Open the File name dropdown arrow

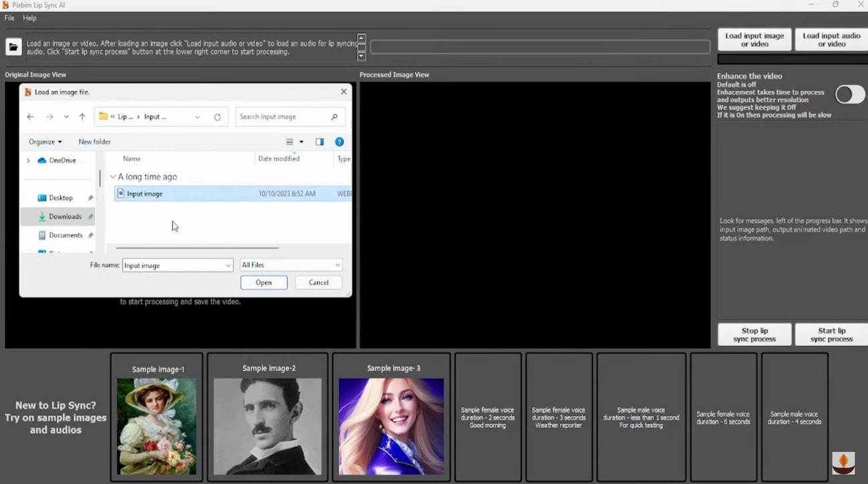point(228,265)
